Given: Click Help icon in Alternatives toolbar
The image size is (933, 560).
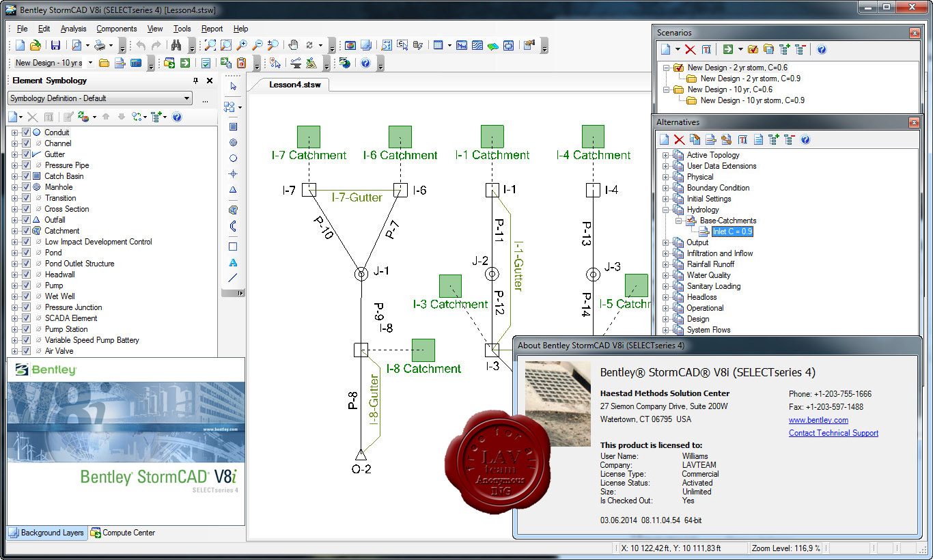Looking at the screenshot, I should pyautogui.click(x=805, y=139).
